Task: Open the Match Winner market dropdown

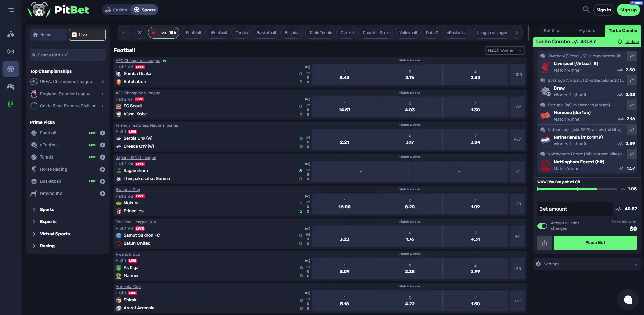Action: [x=505, y=50]
